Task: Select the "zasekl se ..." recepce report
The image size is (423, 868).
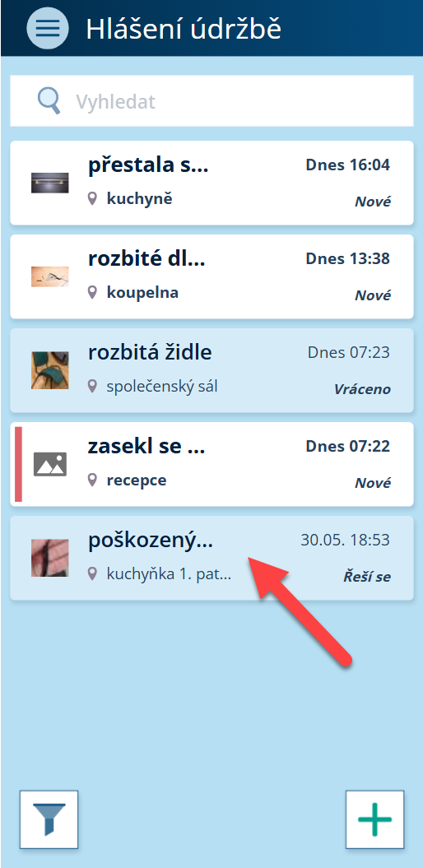Action: pyautogui.click(x=211, y=464)
